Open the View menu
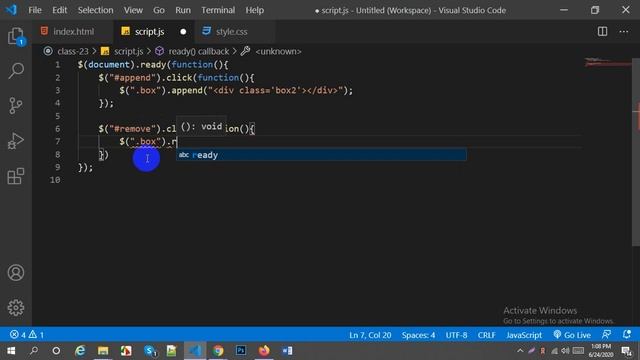The width and height of the screenshot is (640, 360). click(x=133, y=10)
